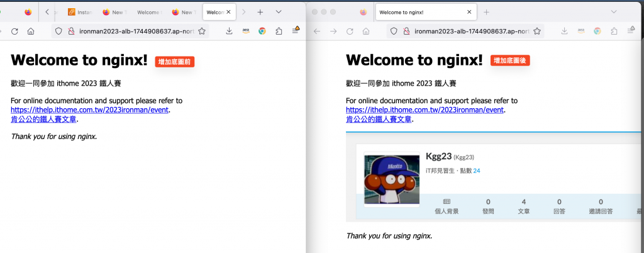Open Firefox View in the right window
This screenshot has width=644, height=253.
click(x=364, y=13)
